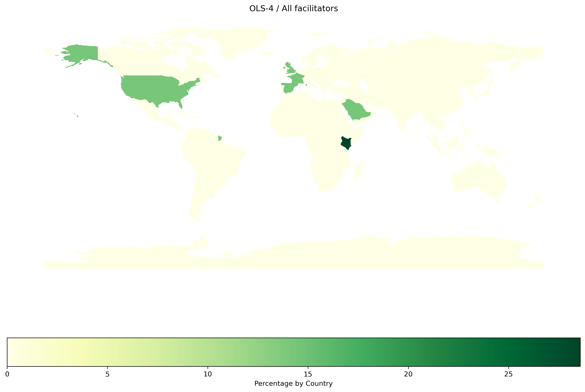585x392 pixels.
Task: Select the small green French Guiana region
Action: [220, 138]
